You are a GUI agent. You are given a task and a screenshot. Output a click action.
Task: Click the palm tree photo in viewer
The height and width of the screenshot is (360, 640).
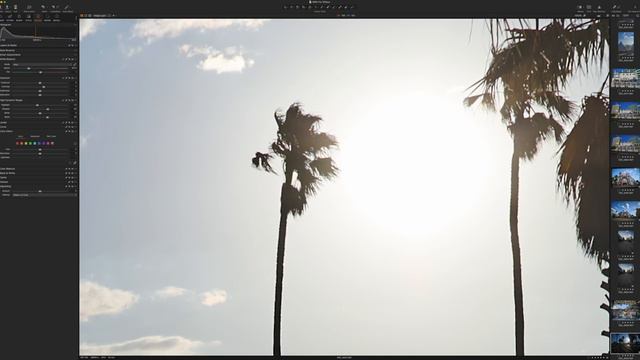click(344, 187)
